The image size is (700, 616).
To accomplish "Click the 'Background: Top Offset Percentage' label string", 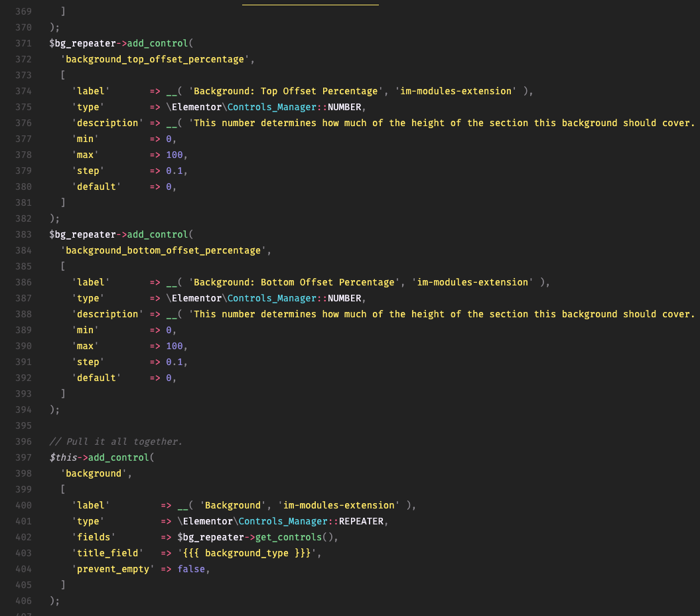I will pos(286,91).
